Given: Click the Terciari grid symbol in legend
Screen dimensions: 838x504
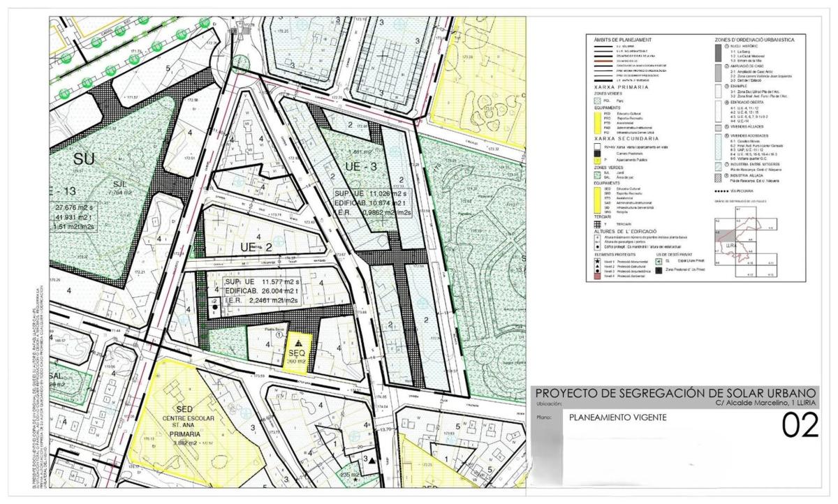Looking at the screenshot, I should point(598,224).
